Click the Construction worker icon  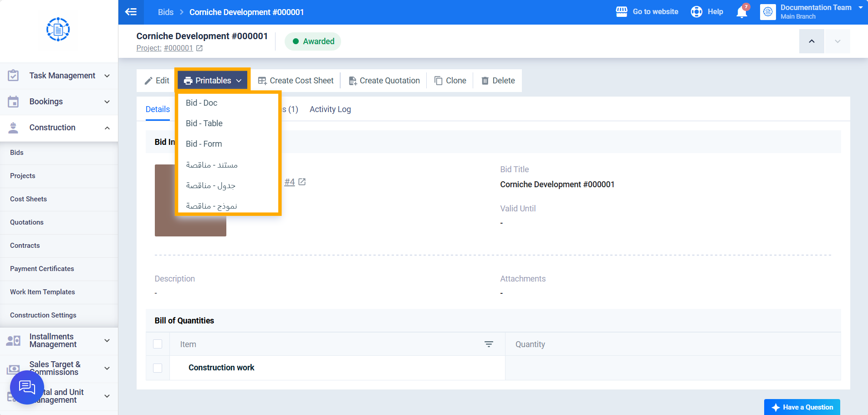pos(13,128)
